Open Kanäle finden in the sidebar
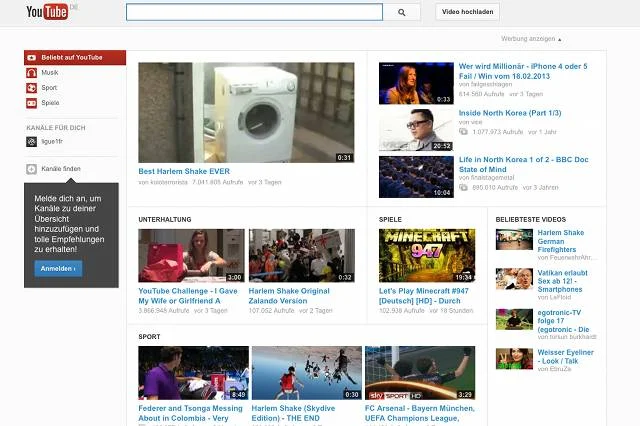The image size is (640, 426). [61, 169]
